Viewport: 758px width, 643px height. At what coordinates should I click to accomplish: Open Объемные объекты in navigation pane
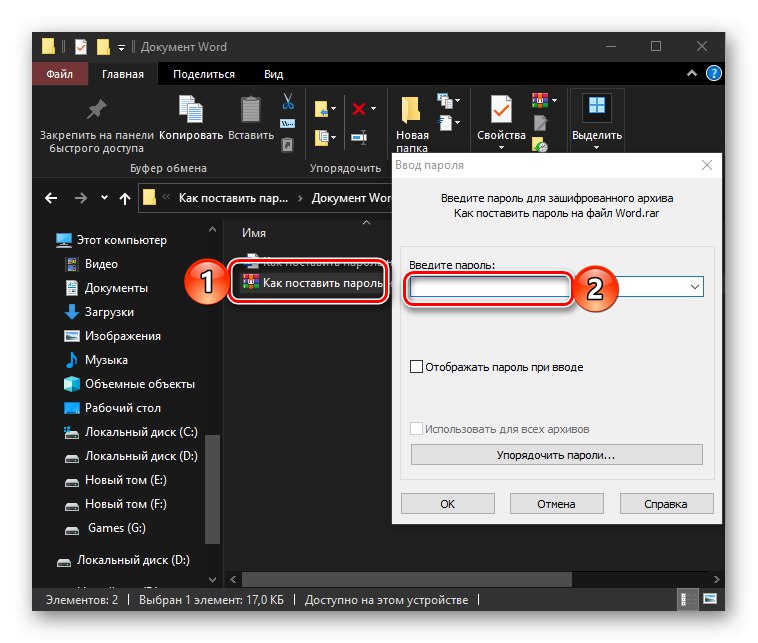click(x=130, y=384)
